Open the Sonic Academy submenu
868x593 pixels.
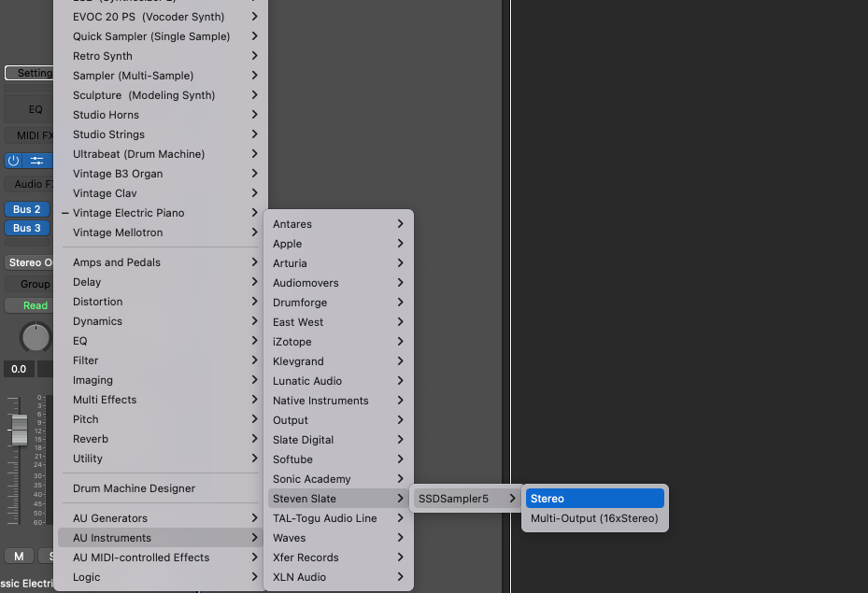pos(338,480)
